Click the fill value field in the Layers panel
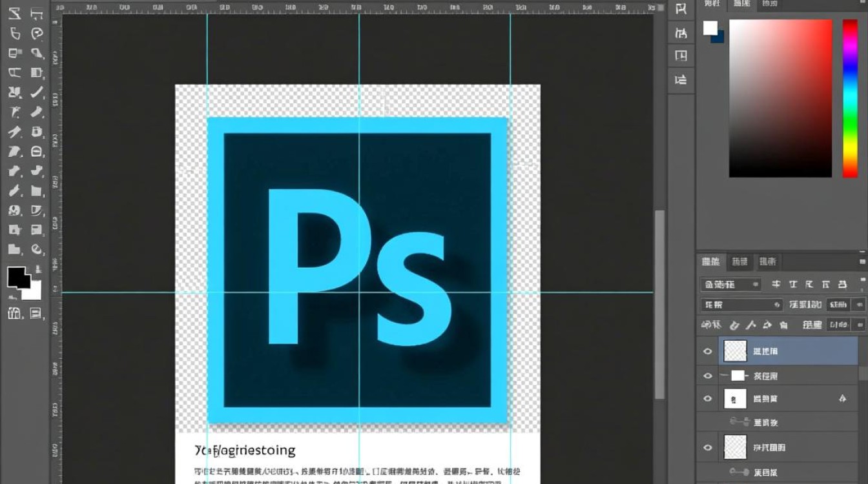 [x=838, y=325]
